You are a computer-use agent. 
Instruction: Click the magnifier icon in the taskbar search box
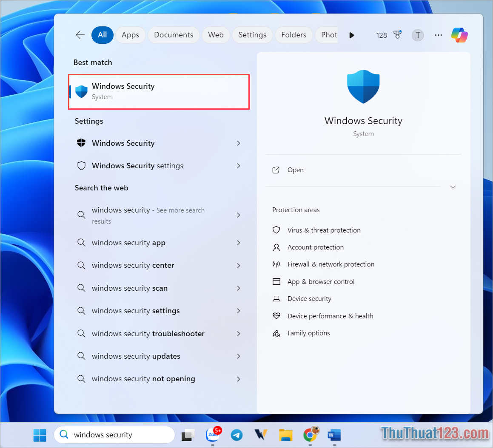(64, 434)
